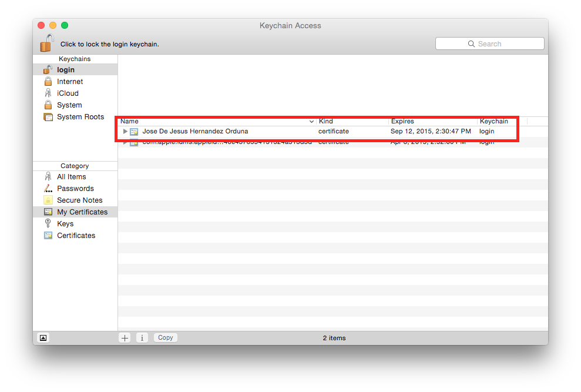Select the login keychain icon in sidebar
Screen dimensions: 581x392
tap(48, 70)
